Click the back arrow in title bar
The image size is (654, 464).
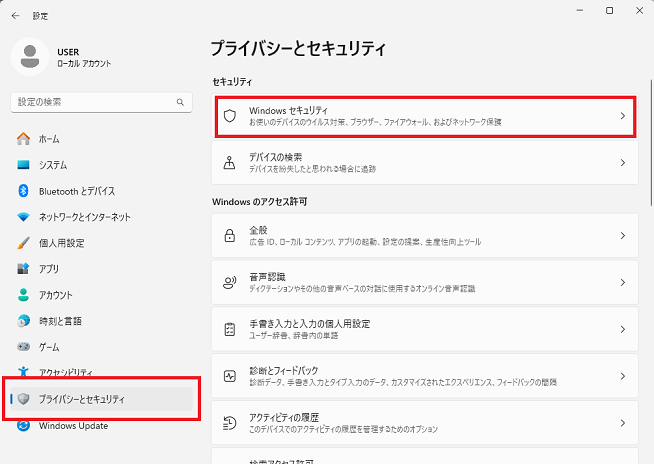15,16
